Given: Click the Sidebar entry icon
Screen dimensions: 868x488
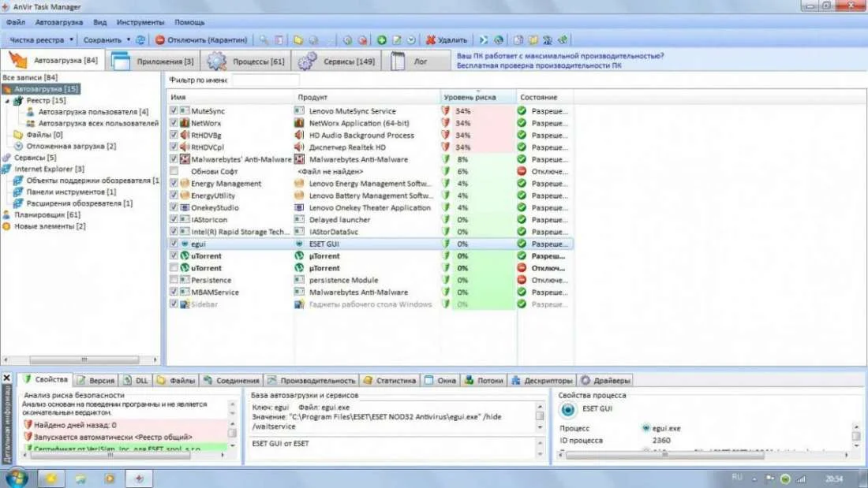Looking at the screenshot, I should (x=185, y=304).
